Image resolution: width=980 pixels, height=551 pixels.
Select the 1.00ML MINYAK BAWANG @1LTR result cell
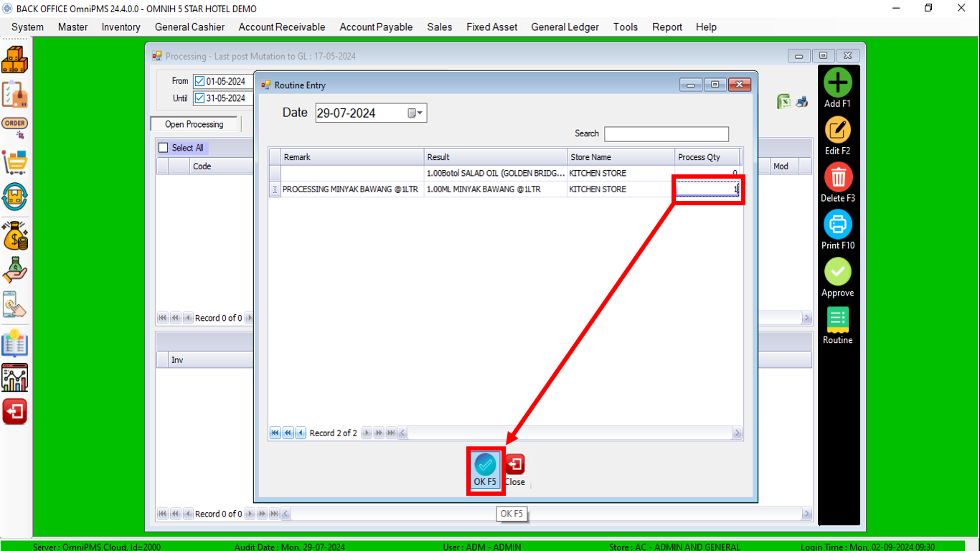[496, 189]
